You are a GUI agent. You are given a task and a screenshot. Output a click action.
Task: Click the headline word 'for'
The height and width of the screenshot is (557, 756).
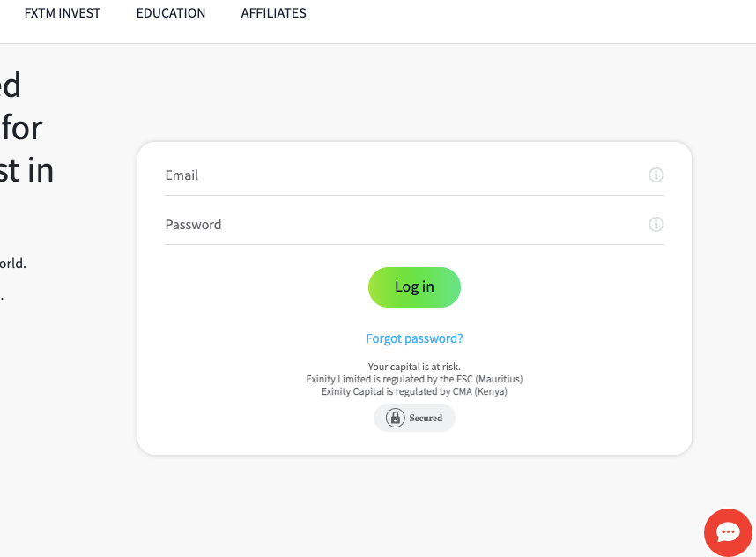[x=22, y=129]
